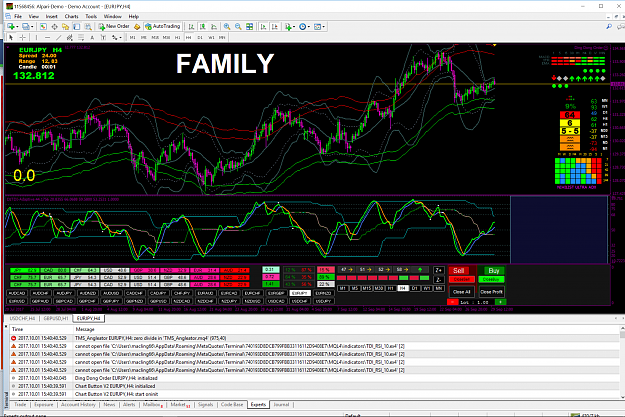Toggle the Navigator folder icon
Viewport: 625px width, 417px height.
tap(65, 26)
